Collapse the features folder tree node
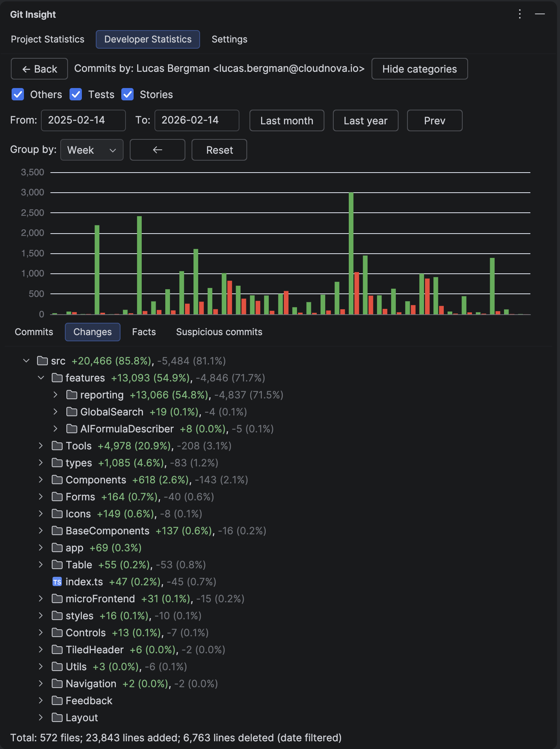Viewport: 560px width, 749px height. click(x=41, y=378)
